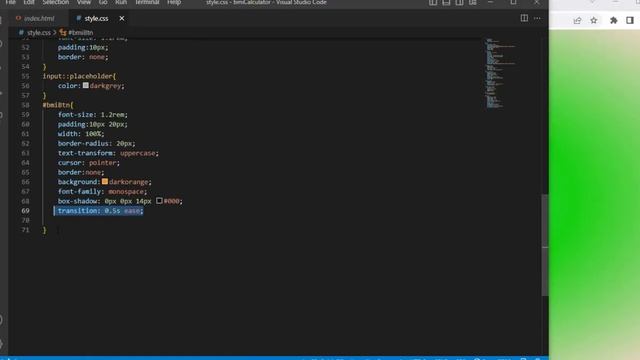
Task: Click 'font-family: monospace;' declaration
Action: (102, 191)
